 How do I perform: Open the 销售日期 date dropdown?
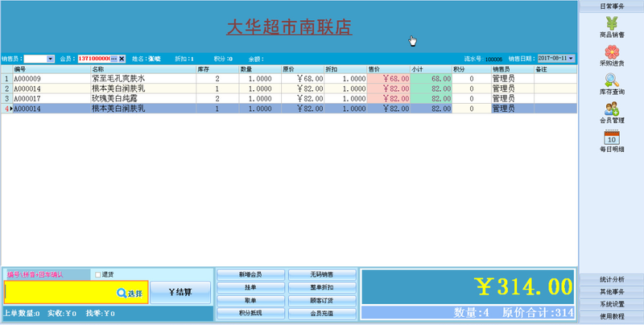coord(571,59)
